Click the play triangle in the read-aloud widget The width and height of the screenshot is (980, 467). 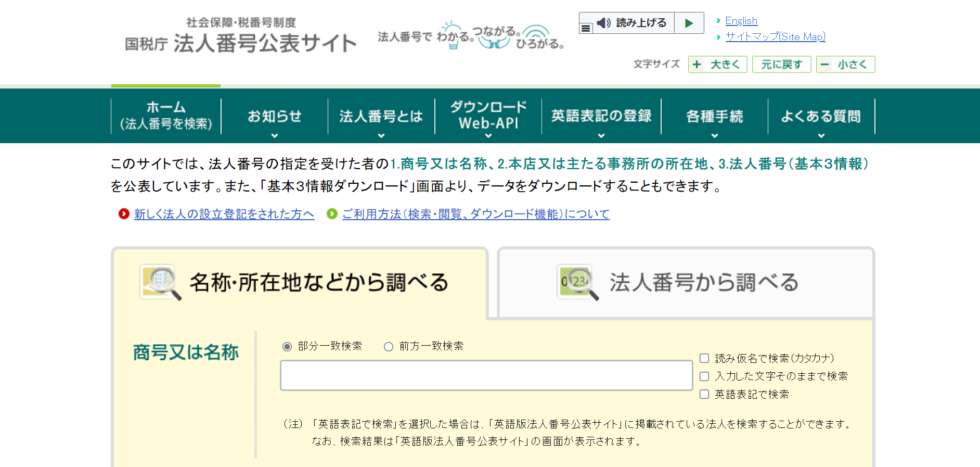tap(689, 23)
